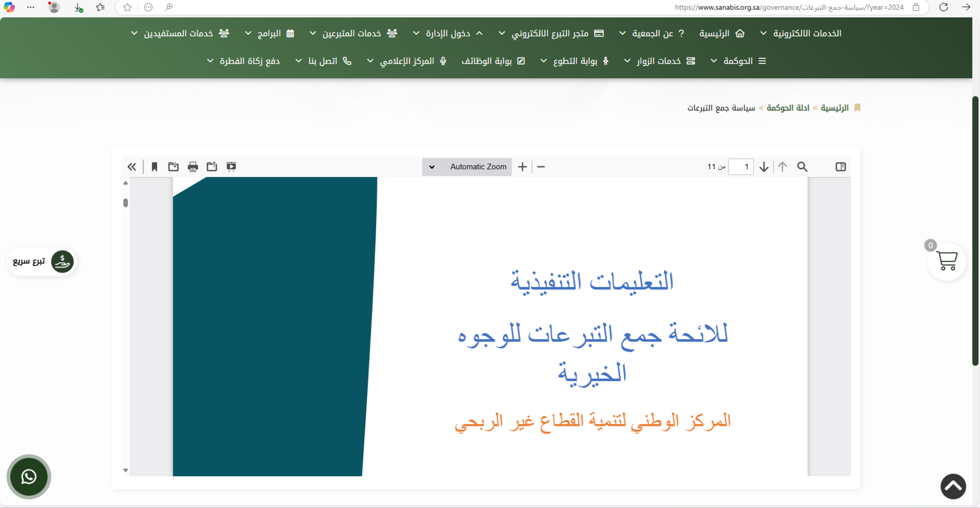
Task: Open المركز الإعلامي menu item
Action: [x=413, y=61]
